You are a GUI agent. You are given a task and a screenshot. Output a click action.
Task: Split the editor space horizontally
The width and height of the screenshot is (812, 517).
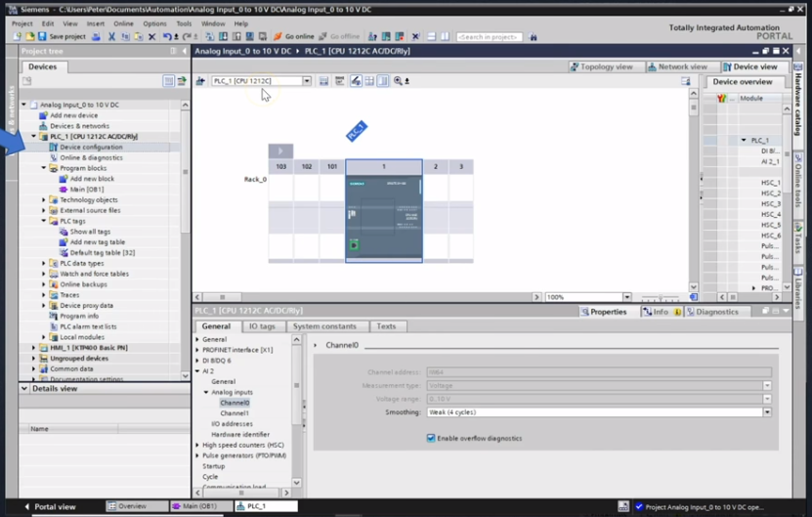point(431,37)
